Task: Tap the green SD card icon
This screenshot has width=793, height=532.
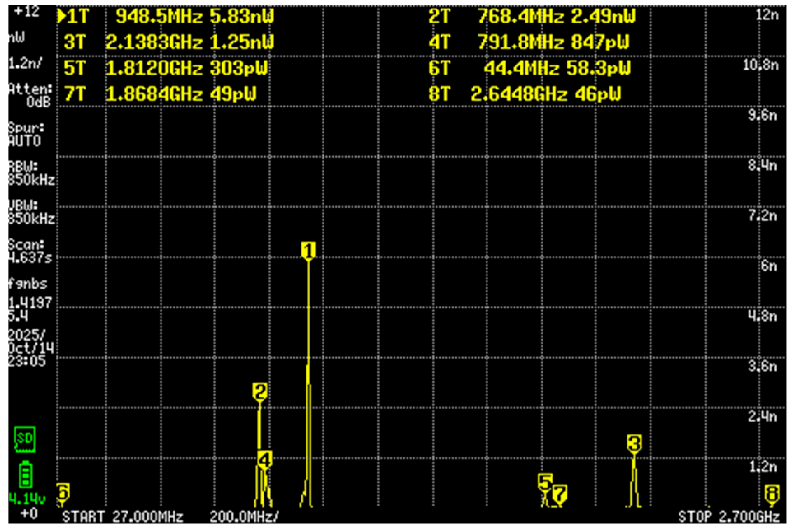Action: [x=25, y=439]
